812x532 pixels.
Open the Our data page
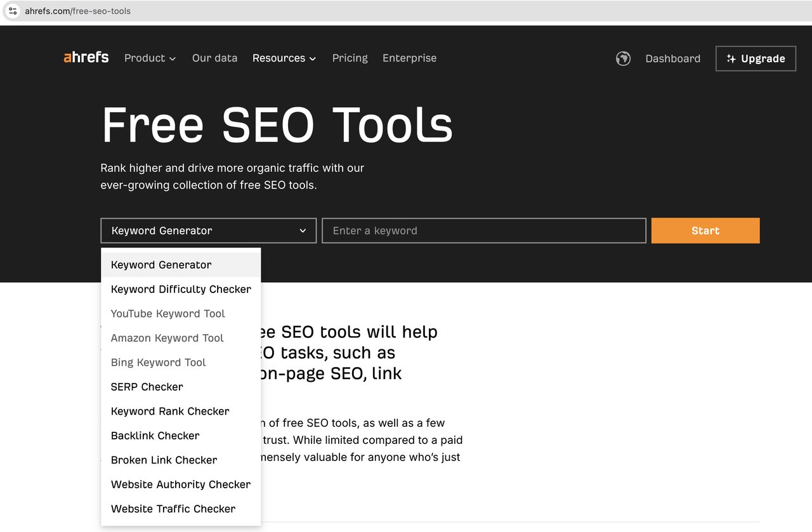(214, 58)
